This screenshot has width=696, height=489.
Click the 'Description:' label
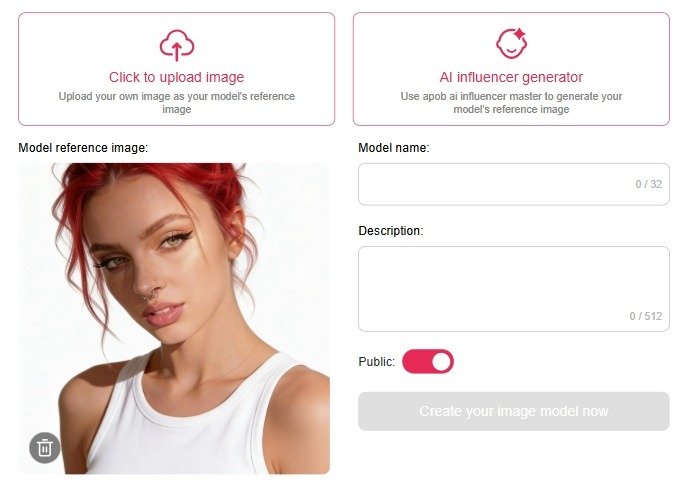tap(391, 231)
